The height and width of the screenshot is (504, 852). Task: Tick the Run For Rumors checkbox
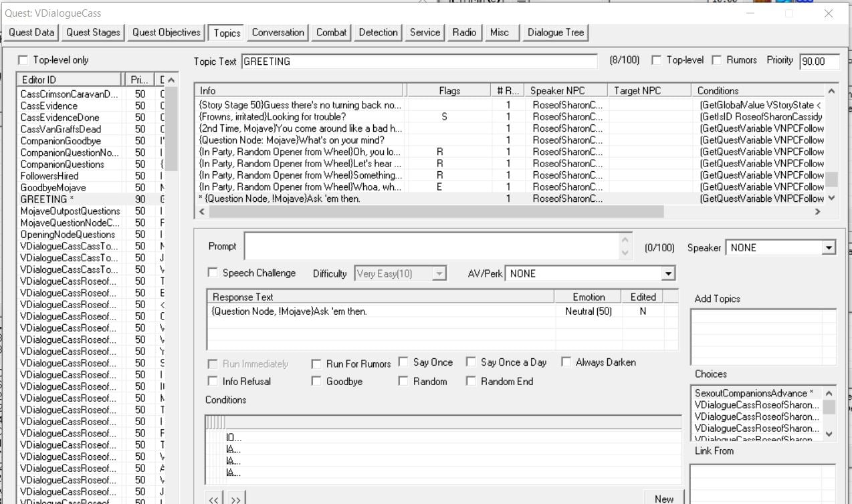316,364
